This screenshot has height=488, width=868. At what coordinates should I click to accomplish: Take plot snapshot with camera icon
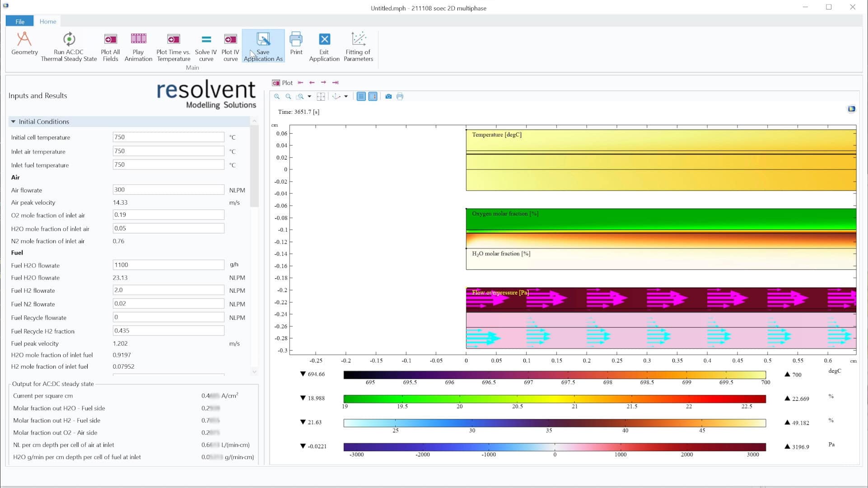tap(388, 97)
